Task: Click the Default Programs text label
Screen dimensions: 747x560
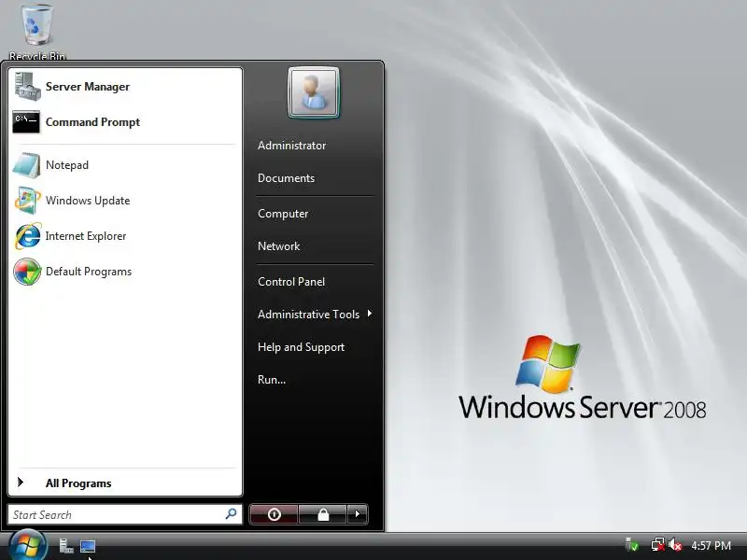Action: [89, 272]
